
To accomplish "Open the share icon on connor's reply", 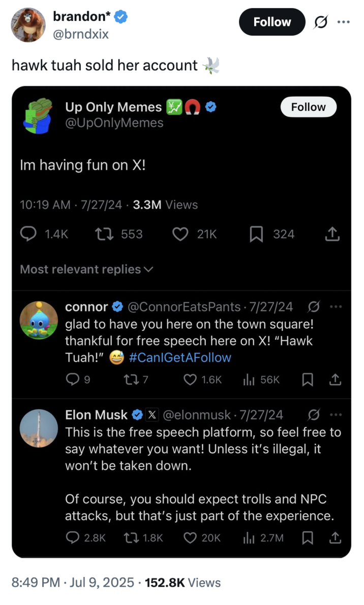I will tap(336, 380).
